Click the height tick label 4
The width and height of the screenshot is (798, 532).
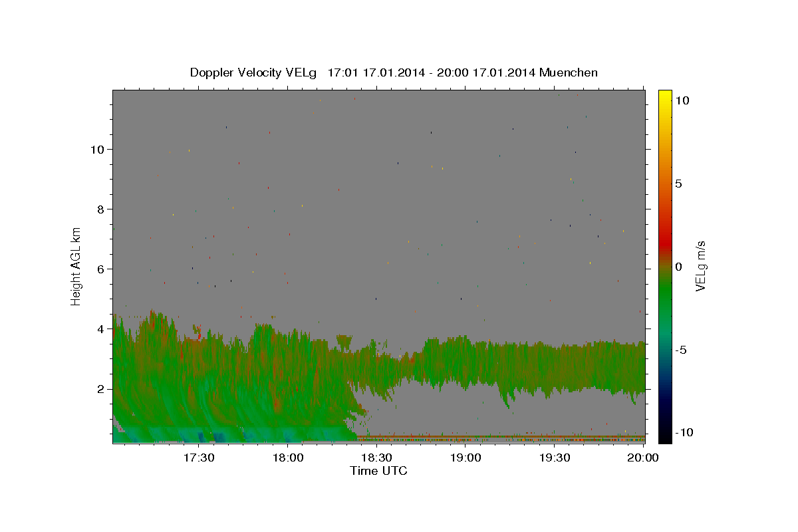(x=101, y=329)
